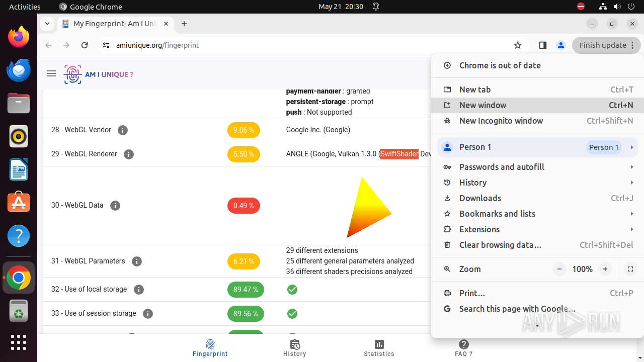
Task: Switch to the Statistics bottom tab
Action: point(379,348)
